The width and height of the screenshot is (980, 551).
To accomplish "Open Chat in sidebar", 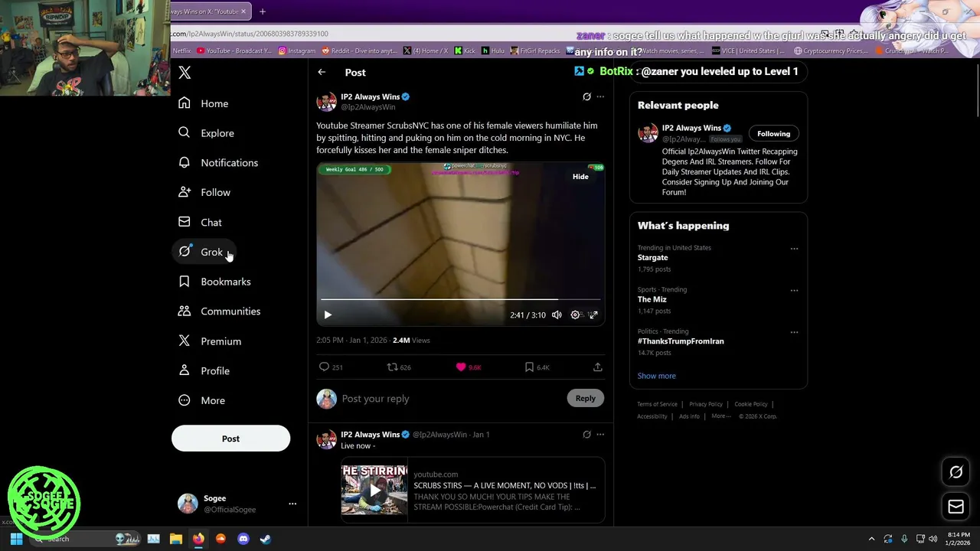I will tap(201, 222).
